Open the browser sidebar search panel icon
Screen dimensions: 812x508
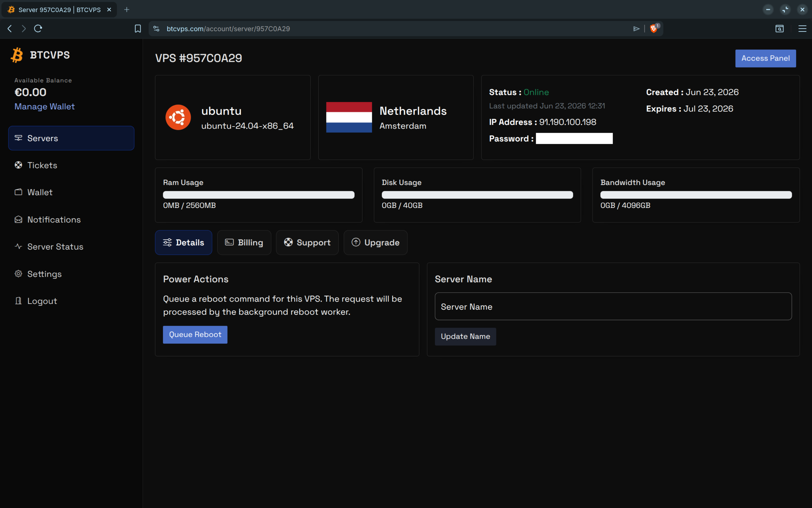click(779, 29)
